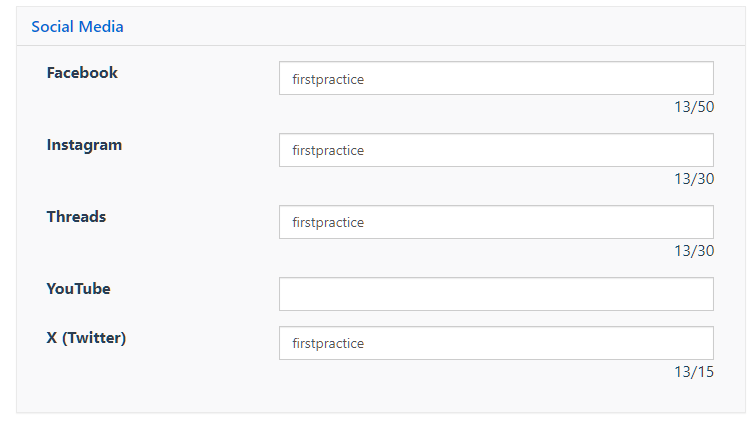Click the X (Twitter) field label

click(86, 338)
